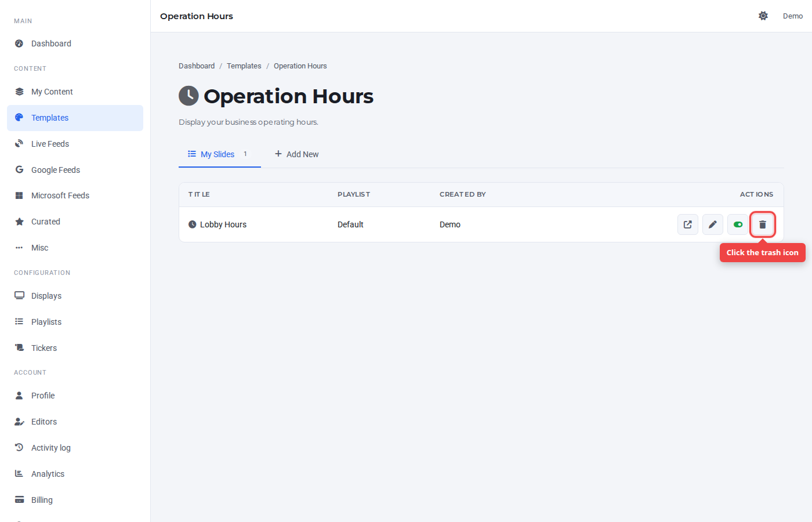This screenshot has height=522, width=812.
Task: Toggle Lobby Hours slide active switch
Action: [738, 224]
